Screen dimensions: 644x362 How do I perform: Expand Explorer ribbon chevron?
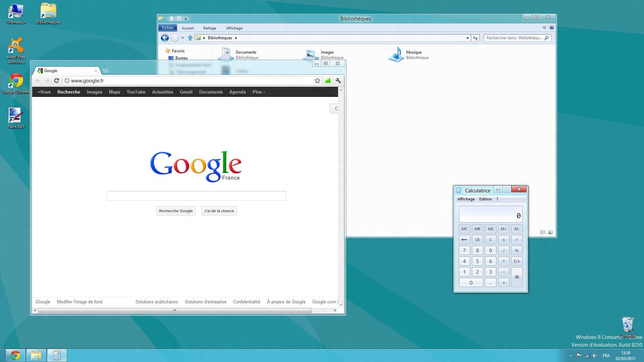544,27
